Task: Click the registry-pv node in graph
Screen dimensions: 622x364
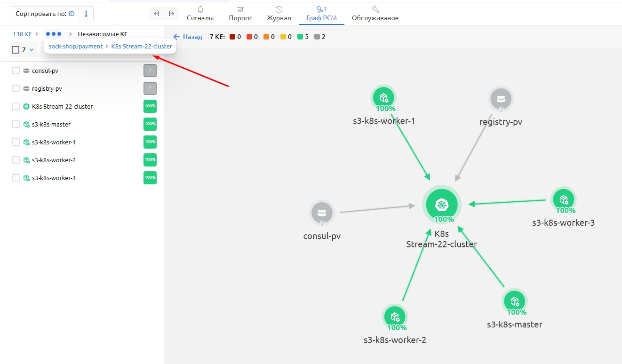Action: tap(501, 99)
